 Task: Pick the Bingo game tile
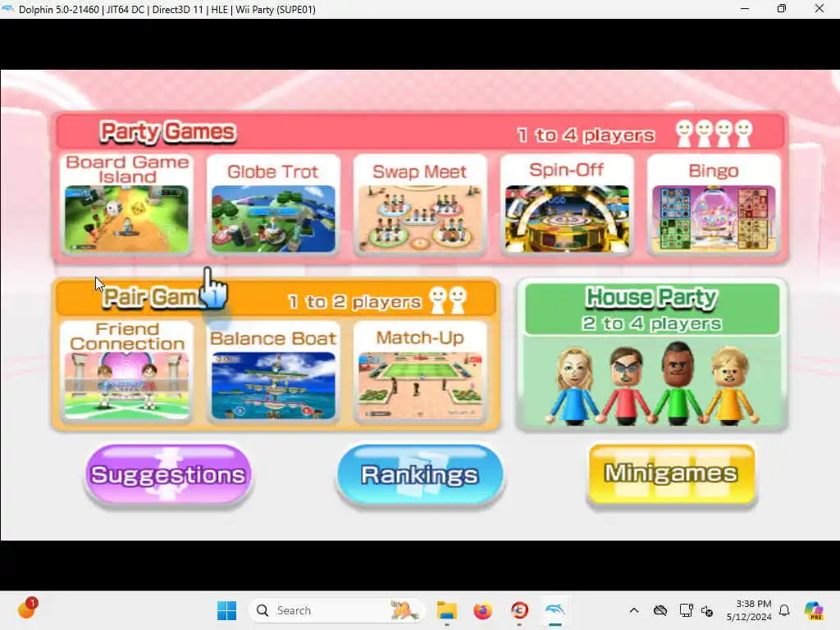pyautogui.click(x=714, y=204)
